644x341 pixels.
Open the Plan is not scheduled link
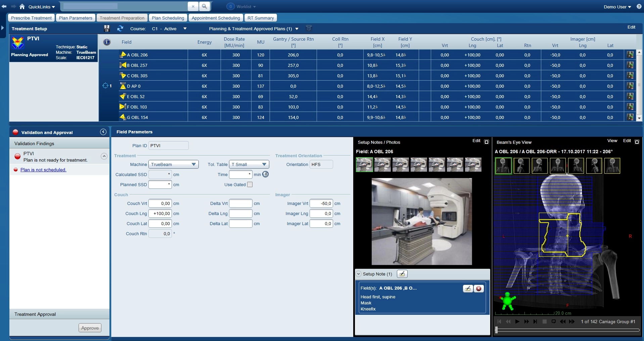point(43,170)
